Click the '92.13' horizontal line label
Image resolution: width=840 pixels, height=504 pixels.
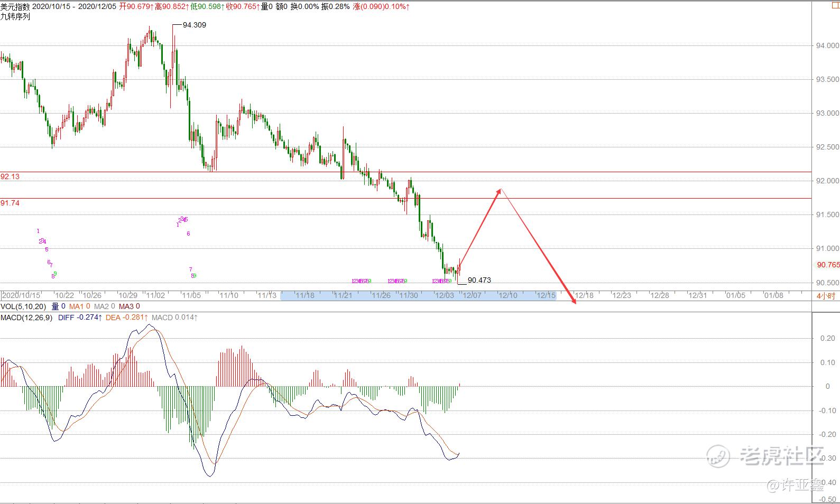pos(10,176)
